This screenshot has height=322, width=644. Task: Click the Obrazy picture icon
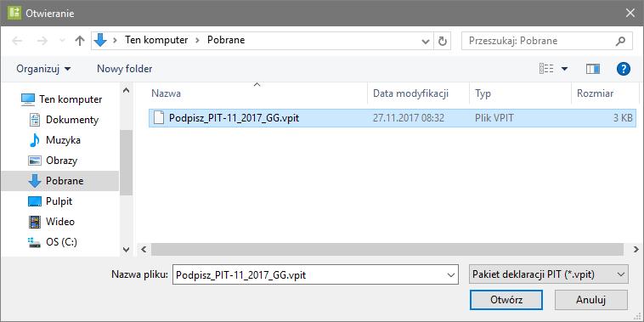(x=35, y=161)
